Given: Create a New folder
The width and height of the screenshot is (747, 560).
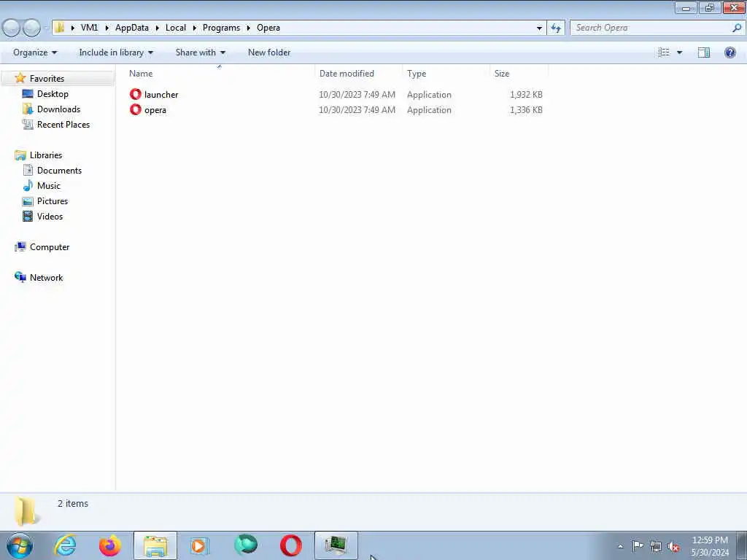Looking at the screenshot, I should coord(269,52).
